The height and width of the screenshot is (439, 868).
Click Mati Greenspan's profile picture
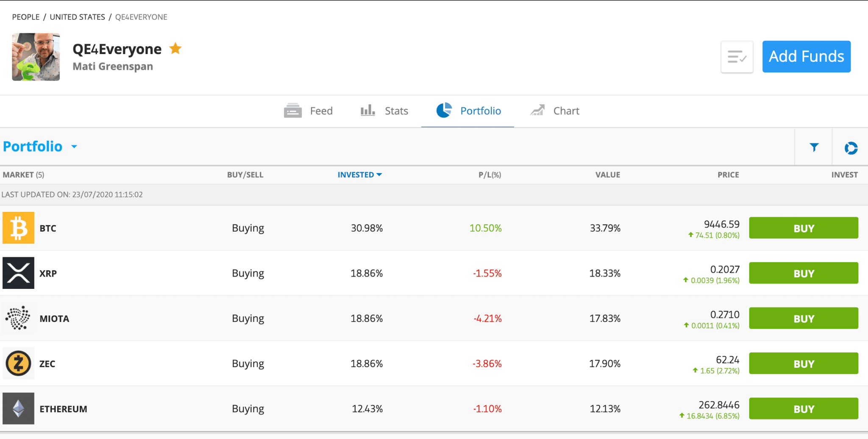click(36, 57)
